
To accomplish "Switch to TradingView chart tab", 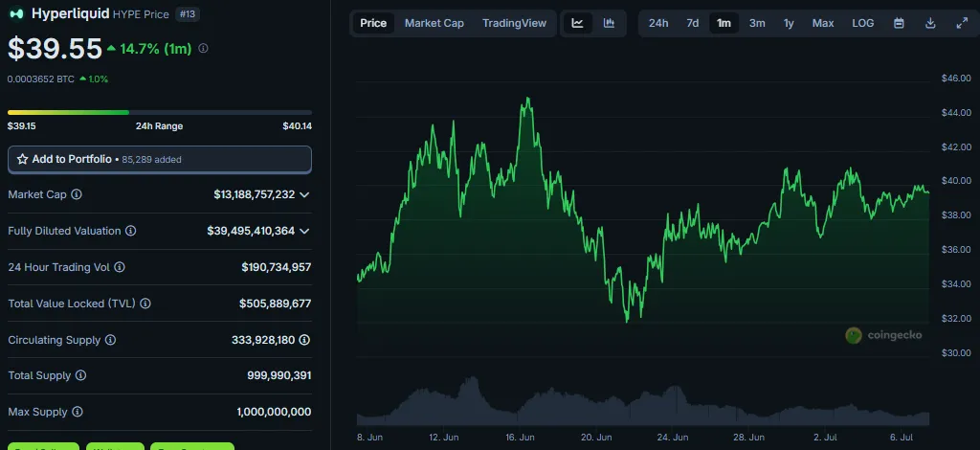I will click(514, 23).
